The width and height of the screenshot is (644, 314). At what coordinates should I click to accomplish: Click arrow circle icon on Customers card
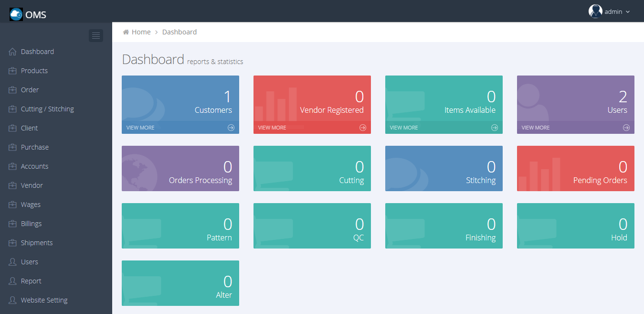click(x=231, y=128)
